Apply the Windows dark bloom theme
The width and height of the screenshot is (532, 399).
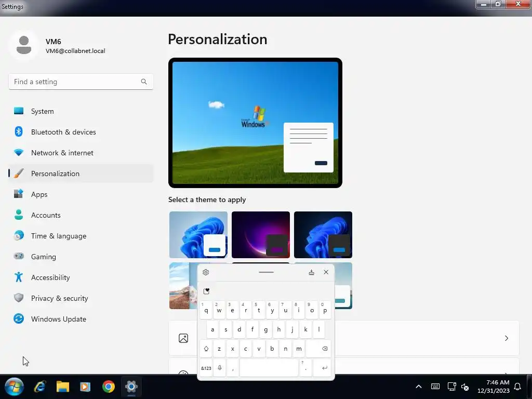[x=323, y=235]
